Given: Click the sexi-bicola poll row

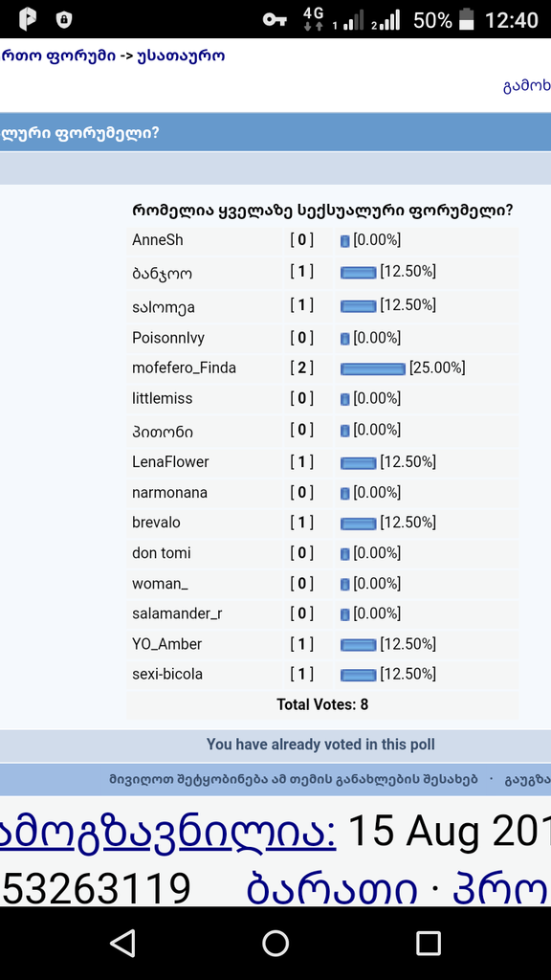Looking at the screenshot, I should click(322, 675).
